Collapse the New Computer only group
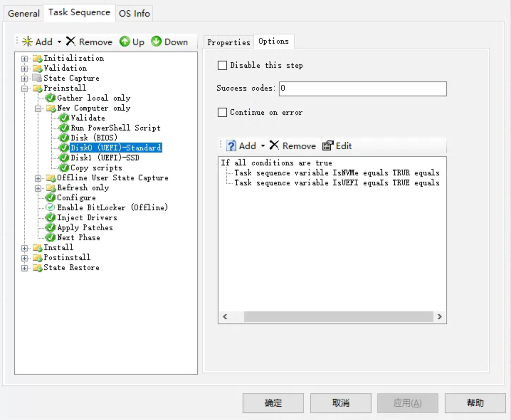 [x=38, y=108]
